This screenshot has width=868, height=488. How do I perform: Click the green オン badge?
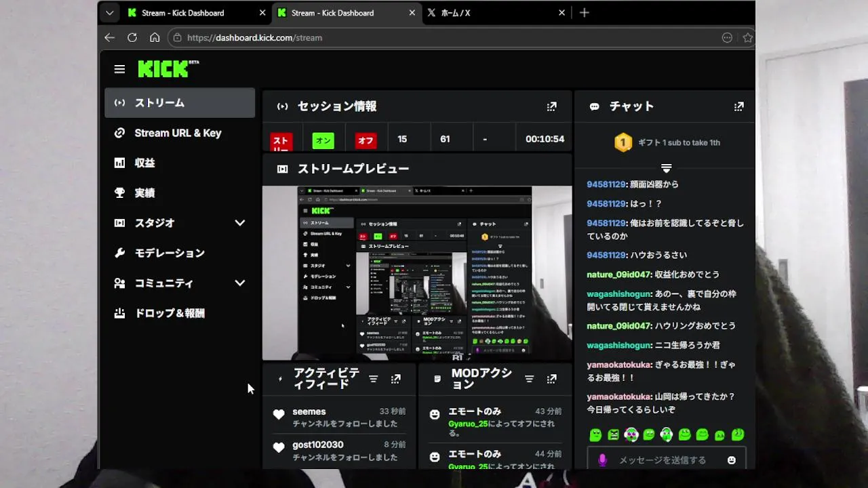point(323,140)
